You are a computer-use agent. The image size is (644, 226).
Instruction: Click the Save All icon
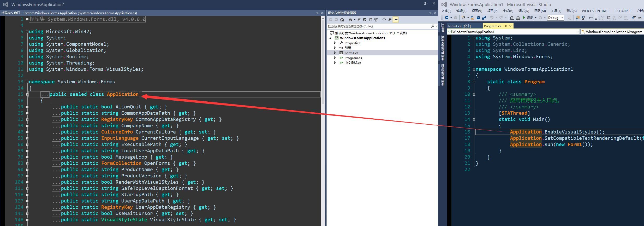(484, 18)
